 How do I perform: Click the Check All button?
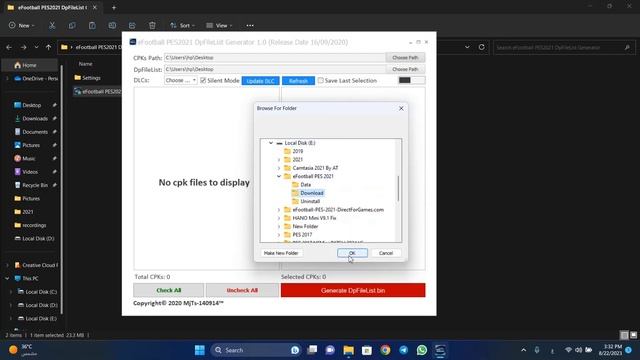click(x=169, y=290)
